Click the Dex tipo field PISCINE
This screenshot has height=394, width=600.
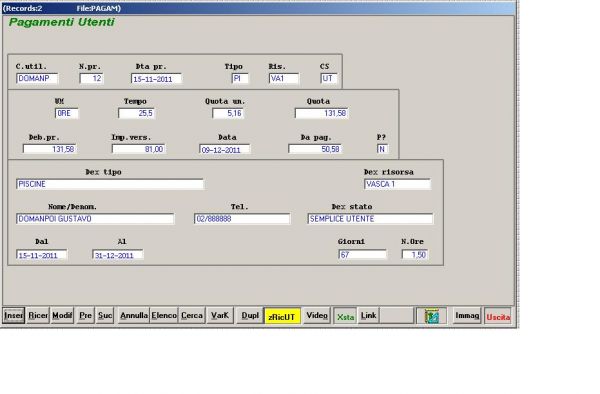click(x=110, y=184)
